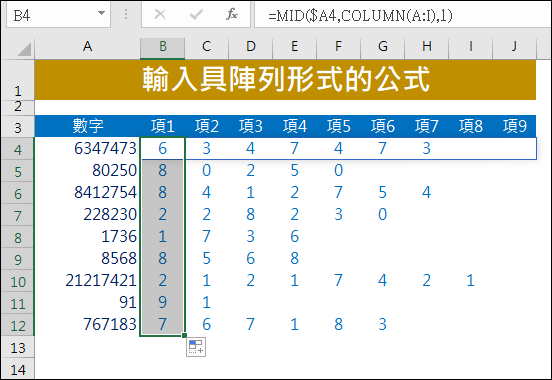Click the 項9 header cell
The width and height of the screenshot is (552, 380).
(x=514, y=126)
